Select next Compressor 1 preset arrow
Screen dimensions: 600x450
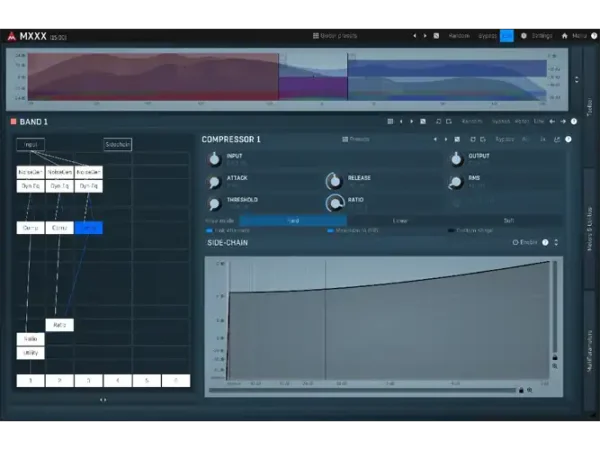(446, 139)
